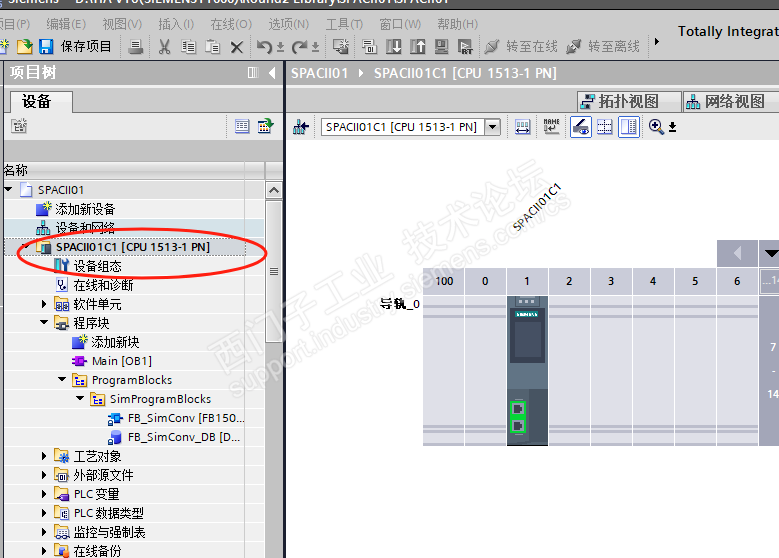779x558 pixels.
Task: Select 添加新设备 in project tree
Action: 85,209
